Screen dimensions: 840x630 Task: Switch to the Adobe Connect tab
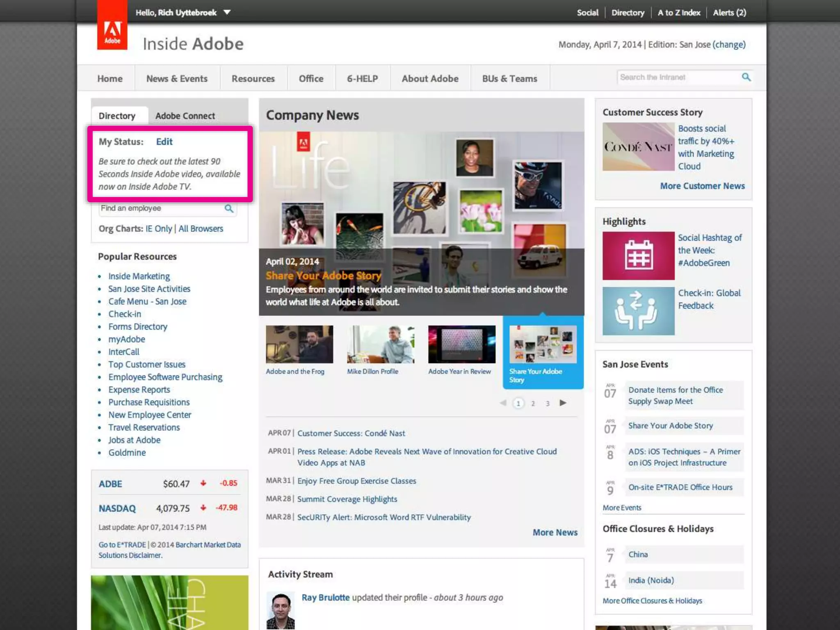[185, 116]
